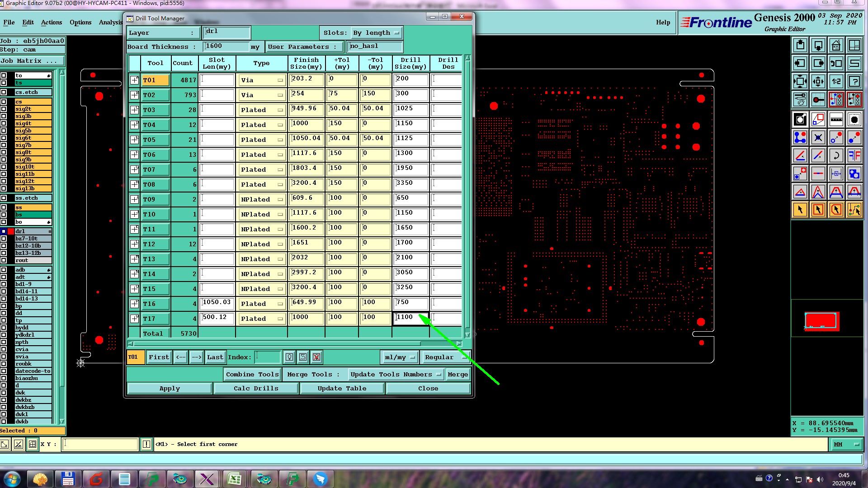Screen dimensions: 868x488
Task: Click the Home view icon
Action: 836,46
